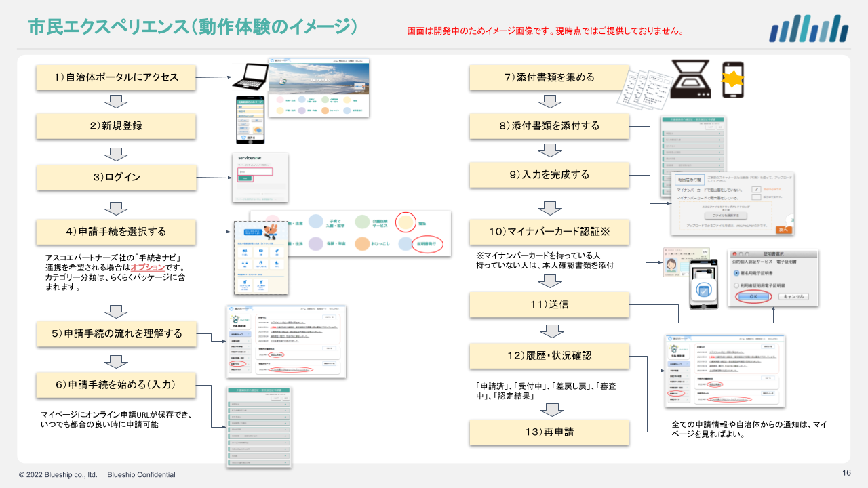Click step 4) 申請手続を選択する box
This screenshot has width=868, height=488.
pos(116,232)
